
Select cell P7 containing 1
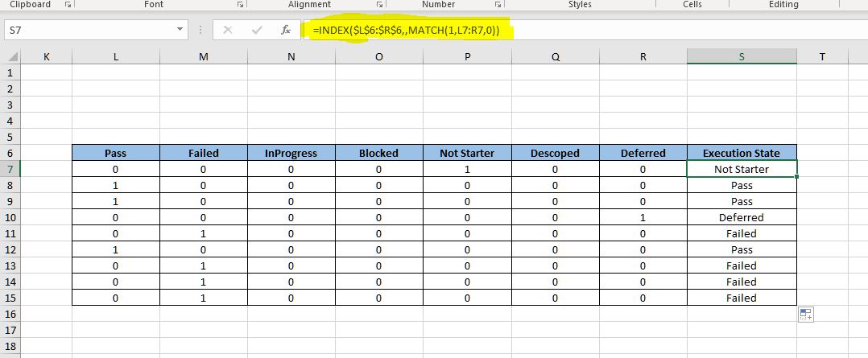coord(467,169)
